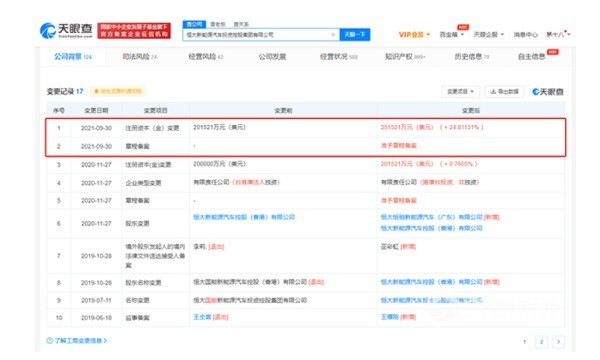The height and width of the screenshot is (360, 600).
Task: Select the 查关系 search tab
Action: [241, 24]
